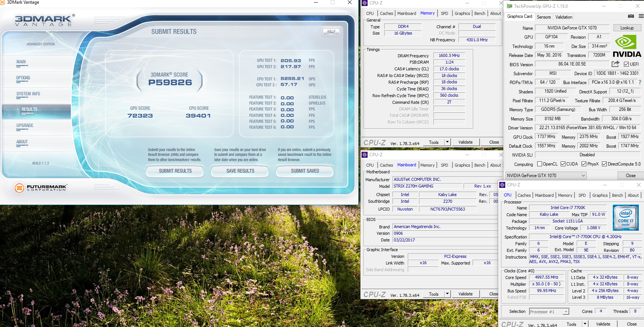Click Futuremark Corporation logo
The height and width of the screenshot is (327, 644).
(41, 188)
